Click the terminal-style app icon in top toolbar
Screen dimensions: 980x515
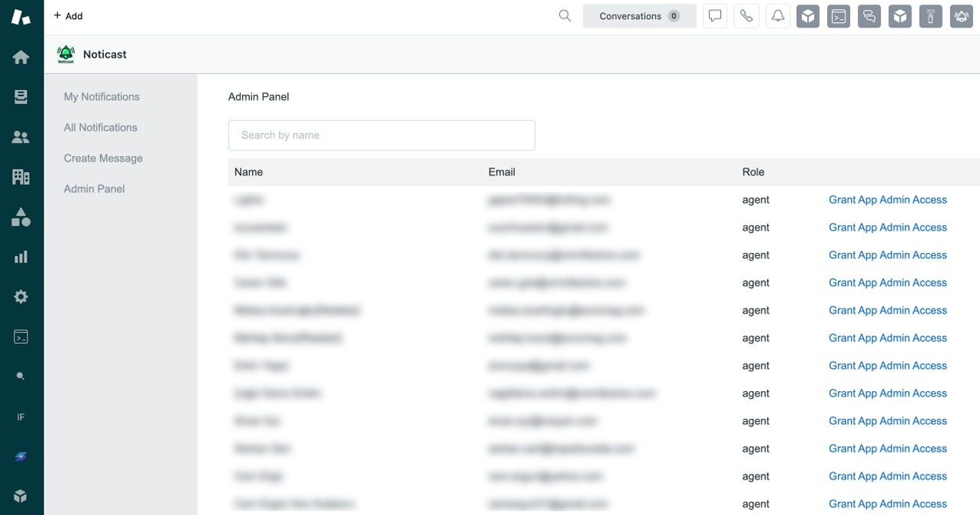point(838,15)
